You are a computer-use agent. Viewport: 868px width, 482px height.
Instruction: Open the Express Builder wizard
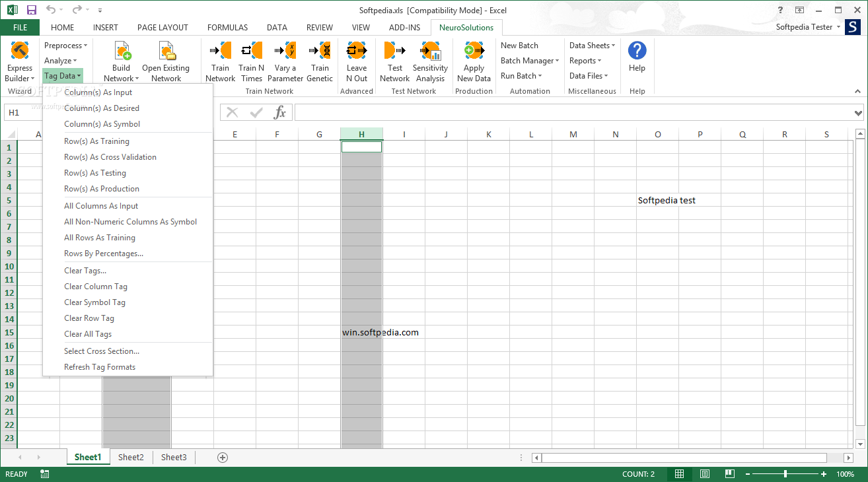pyautogui.click(x=19, y=61)
